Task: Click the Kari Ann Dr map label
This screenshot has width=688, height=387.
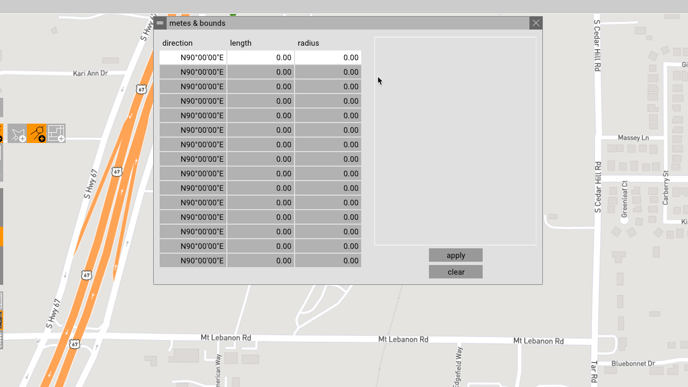Action: pyautogui.click(x=90, y=73)
